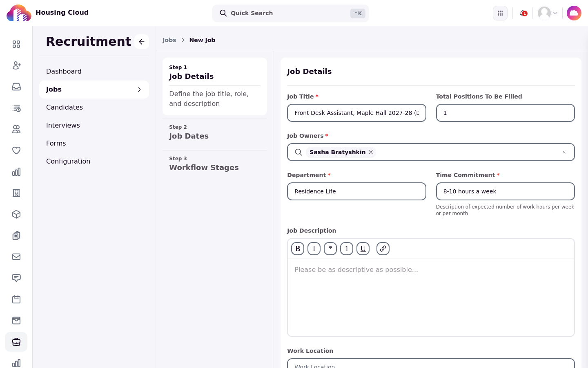Open the building icon in left rail
The height and width of the screenshot is (368, 588).
(x=16, y=193)
